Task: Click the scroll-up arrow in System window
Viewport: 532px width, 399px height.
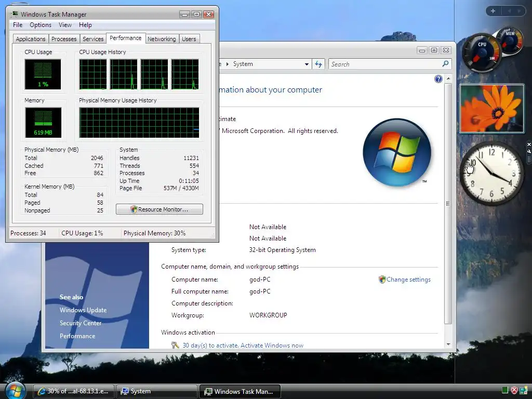Action: pos(448,79)
